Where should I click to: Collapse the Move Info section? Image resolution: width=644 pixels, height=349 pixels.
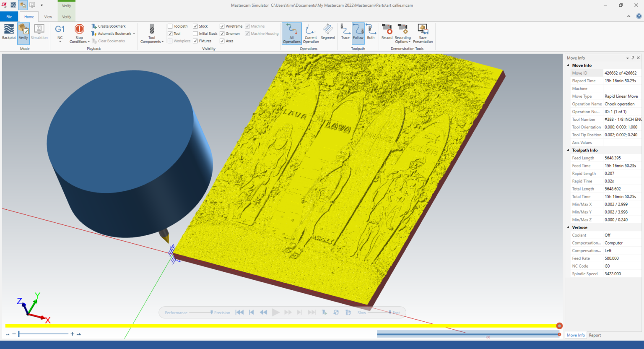(x=569, y=65)
